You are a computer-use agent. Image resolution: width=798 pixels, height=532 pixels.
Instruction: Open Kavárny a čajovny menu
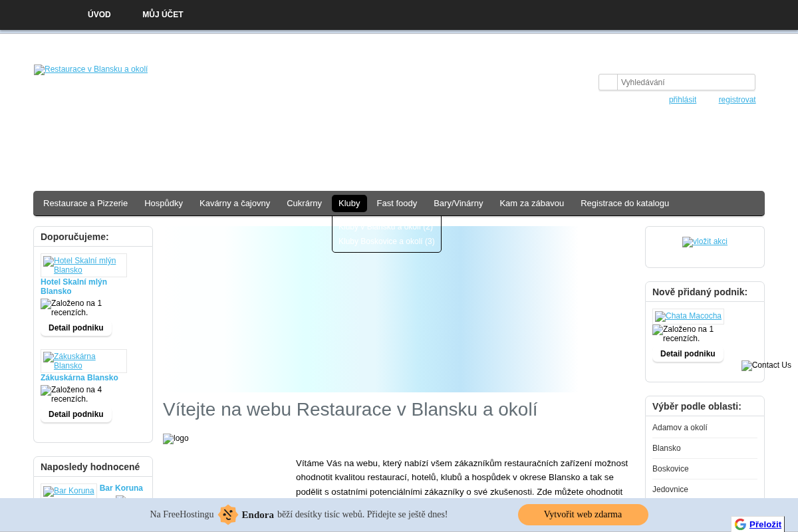click(x=235, y=203)
